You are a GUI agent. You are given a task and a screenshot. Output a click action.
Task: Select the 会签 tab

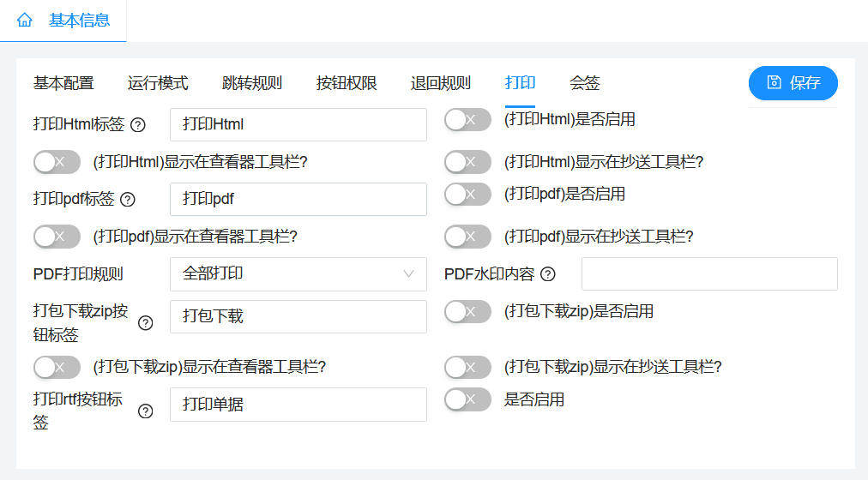pos(585,83)
